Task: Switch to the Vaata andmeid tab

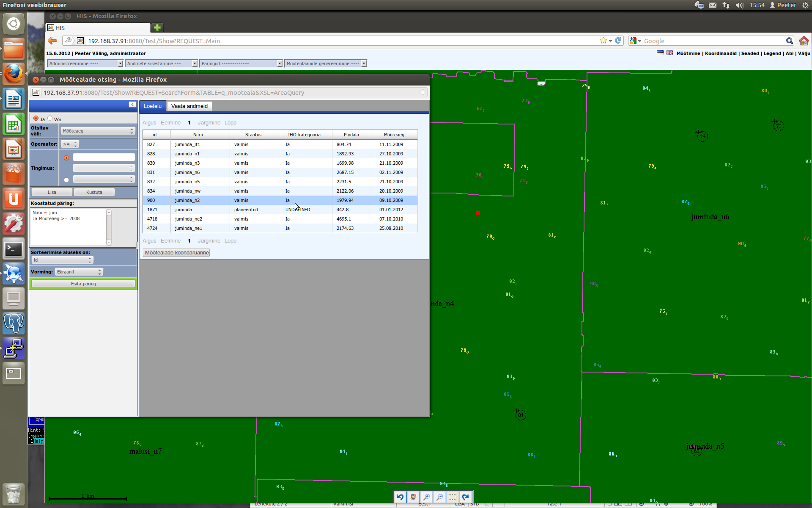Action: tap(189, 106)
